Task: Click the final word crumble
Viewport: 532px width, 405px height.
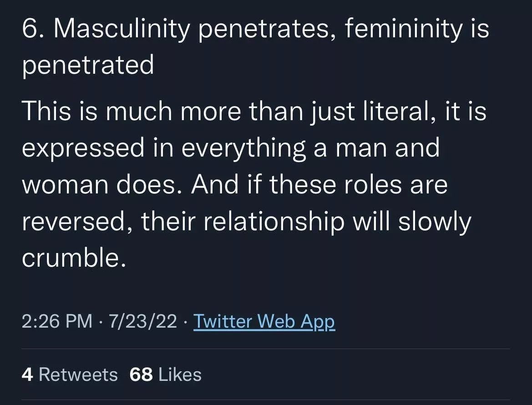Action: [73, 259]
